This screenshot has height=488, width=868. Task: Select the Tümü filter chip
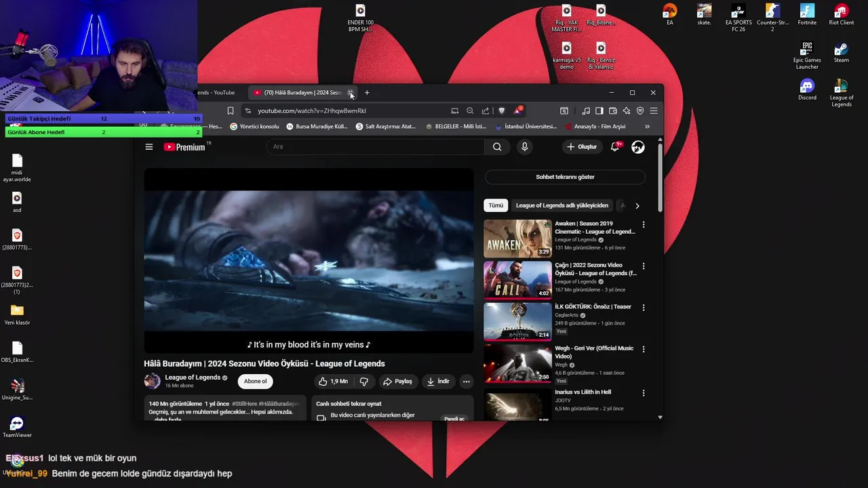click(x=496, y=205)
